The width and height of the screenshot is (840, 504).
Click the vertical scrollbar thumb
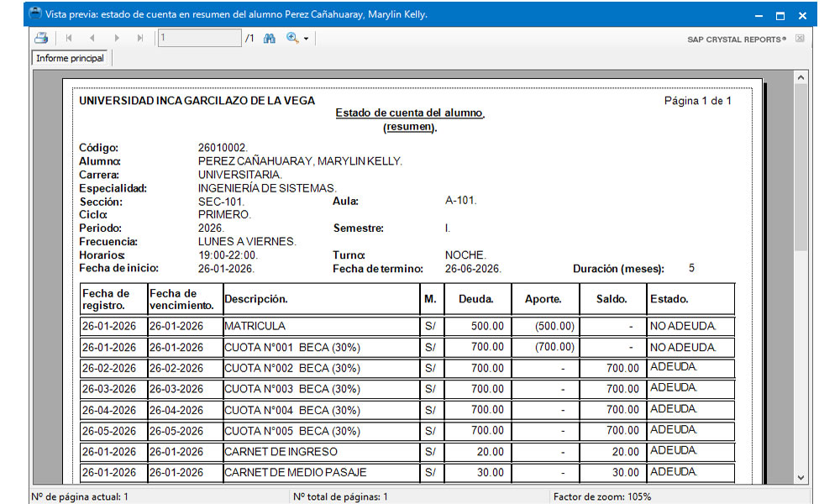click(801, 167)
